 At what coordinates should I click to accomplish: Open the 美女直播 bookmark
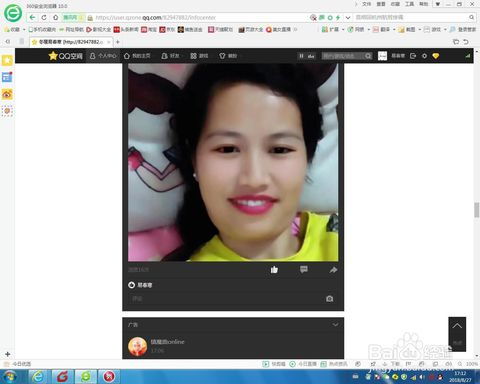(x=278, y=29)
